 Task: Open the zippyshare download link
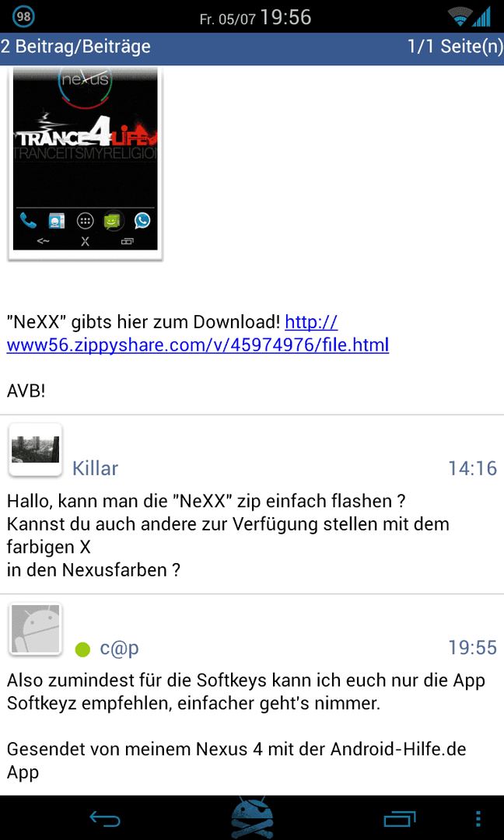[198, 334]
